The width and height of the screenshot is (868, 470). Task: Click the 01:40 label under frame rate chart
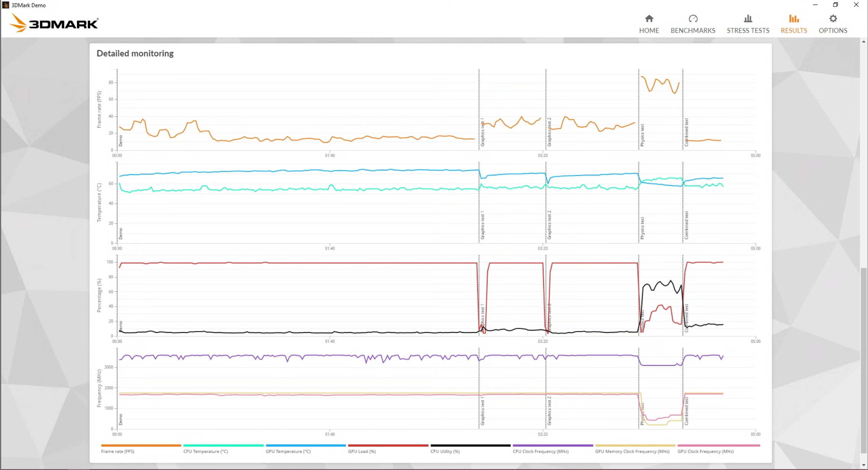330,156
